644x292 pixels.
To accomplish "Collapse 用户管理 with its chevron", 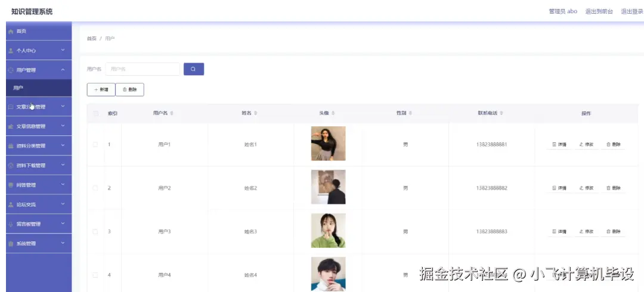I will point(63,70).
